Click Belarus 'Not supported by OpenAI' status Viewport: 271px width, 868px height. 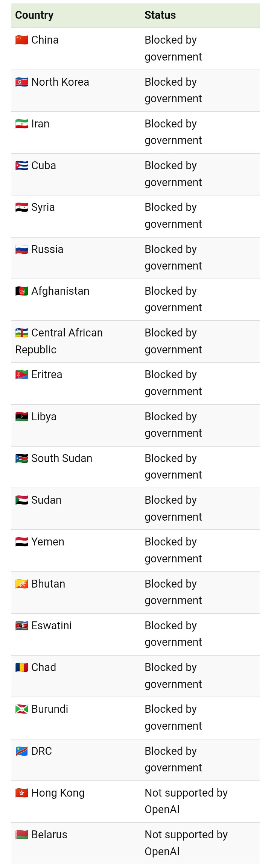coord(186,843)
